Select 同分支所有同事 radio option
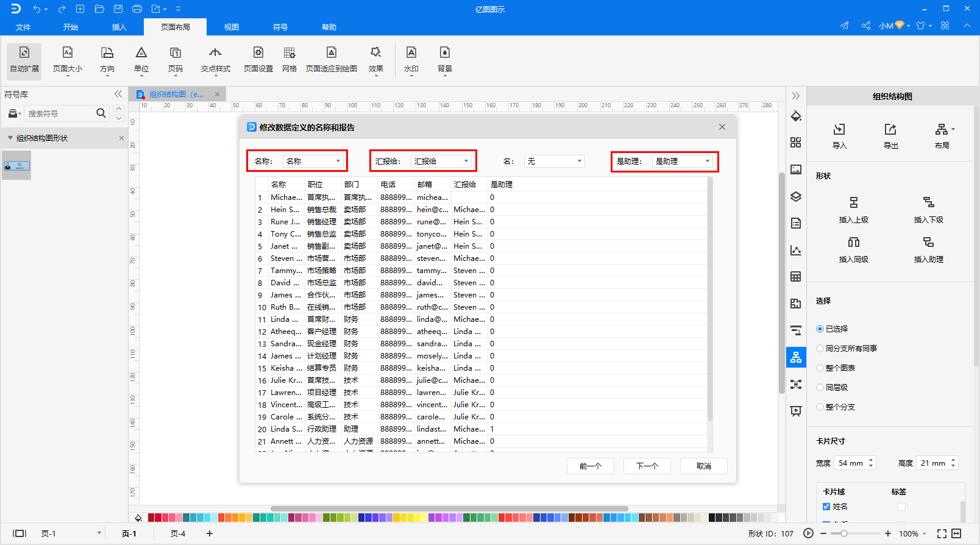980x545 pixels. [820, 348]
